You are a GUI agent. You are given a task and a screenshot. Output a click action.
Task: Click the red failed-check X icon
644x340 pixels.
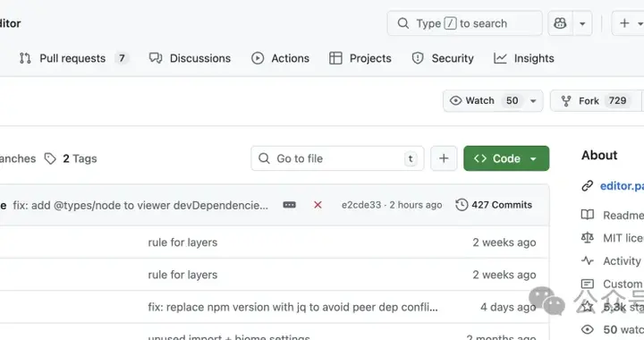tap(318, 205)
